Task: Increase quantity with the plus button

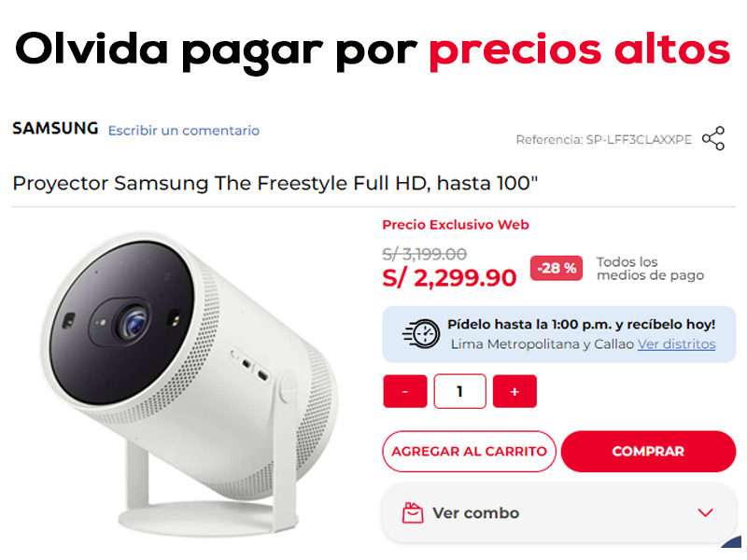Action: click(x=514, y=391)
